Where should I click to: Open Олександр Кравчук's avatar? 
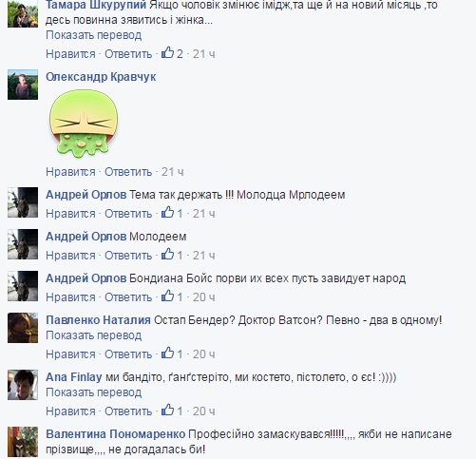[23, 85]
